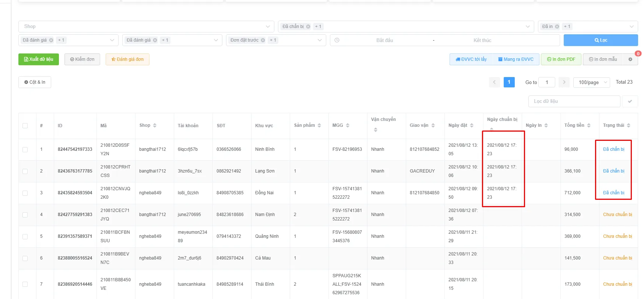Confirm data filter with checkmark button
Screen dimensions: 644x299
point(630,101)
